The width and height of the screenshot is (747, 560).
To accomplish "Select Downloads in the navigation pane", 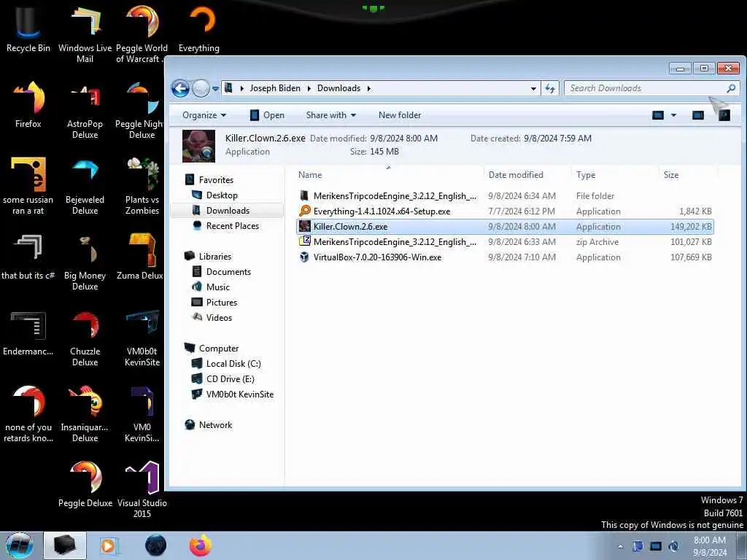I will [228, 211].
